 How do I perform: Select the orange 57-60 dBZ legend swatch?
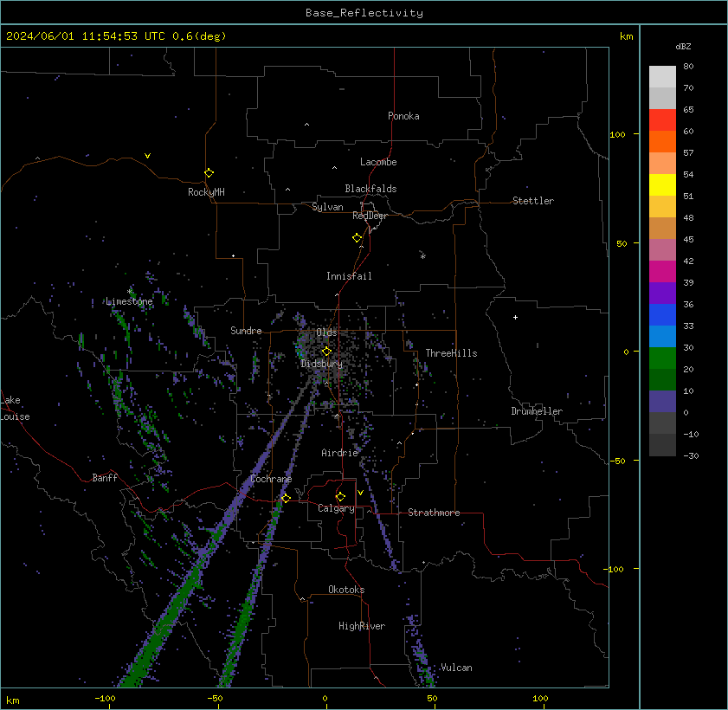(x=662, y=142)
